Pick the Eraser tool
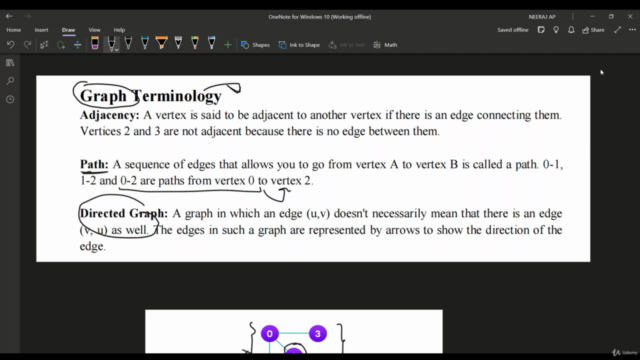640x360 pixels. 95,43
